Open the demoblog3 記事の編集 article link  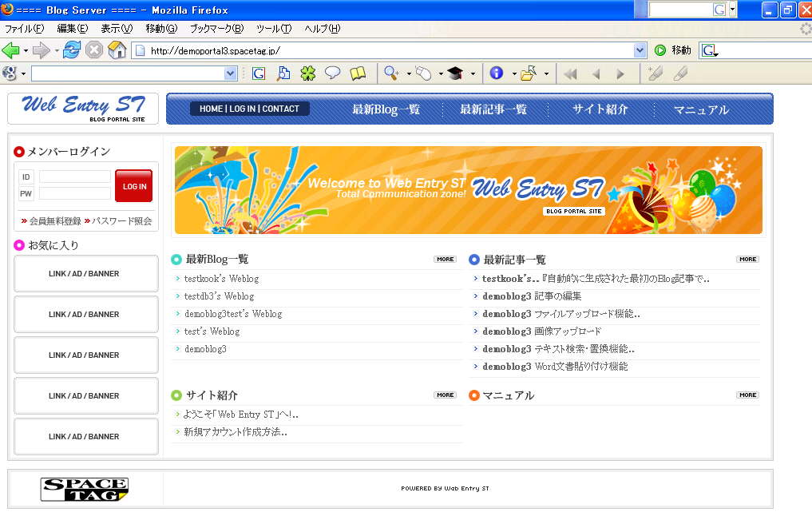[x=532, y=296]
